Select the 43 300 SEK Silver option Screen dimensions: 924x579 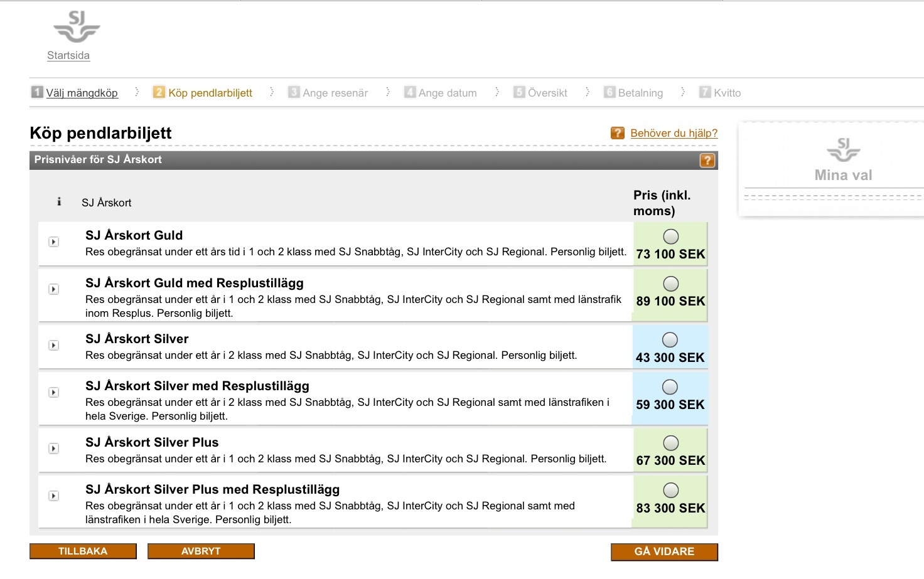[670, 340]
